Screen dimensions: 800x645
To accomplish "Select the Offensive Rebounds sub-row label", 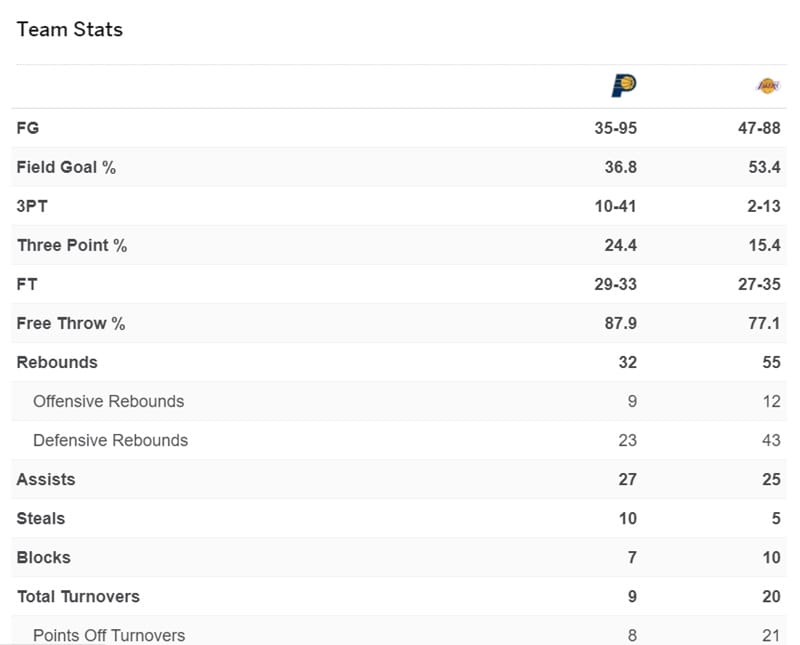I will 109,401.
